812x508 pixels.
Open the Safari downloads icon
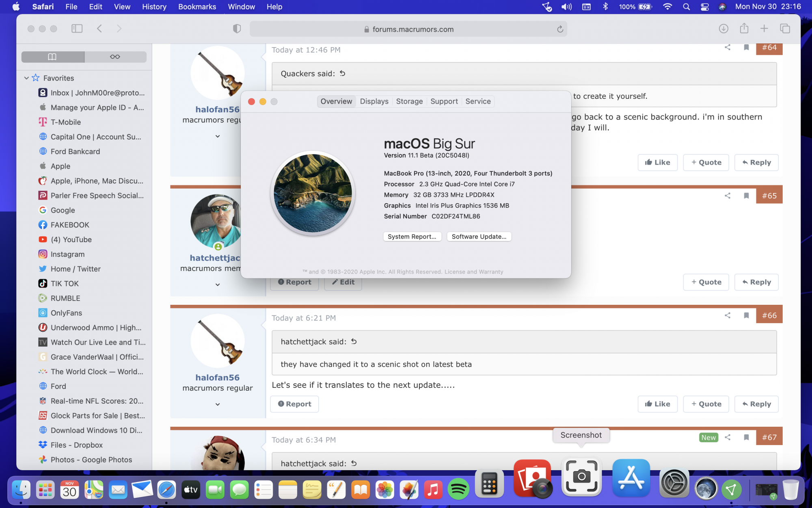tap(723, 28)
